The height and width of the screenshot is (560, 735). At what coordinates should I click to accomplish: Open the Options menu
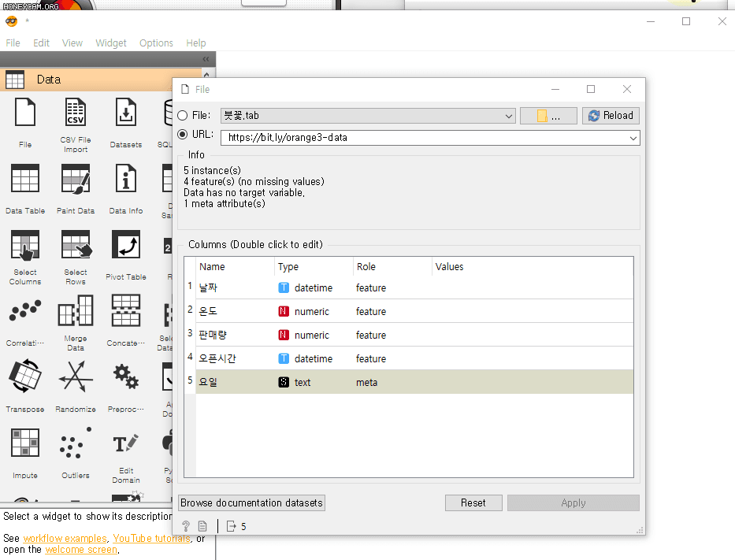pos(156,43)
